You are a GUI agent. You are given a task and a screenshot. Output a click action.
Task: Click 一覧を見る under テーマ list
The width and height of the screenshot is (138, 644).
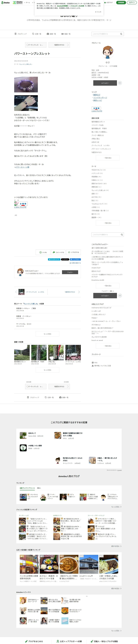(108, 223)
